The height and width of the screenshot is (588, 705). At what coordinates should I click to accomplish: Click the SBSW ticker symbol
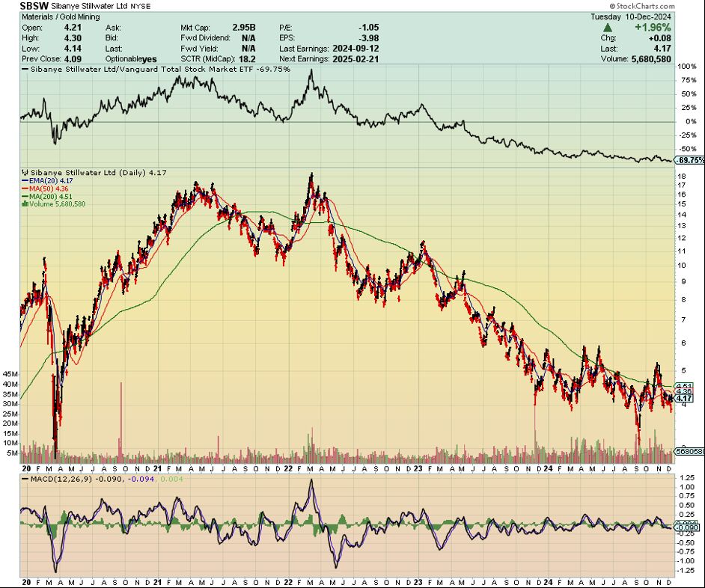pos(34,6)
